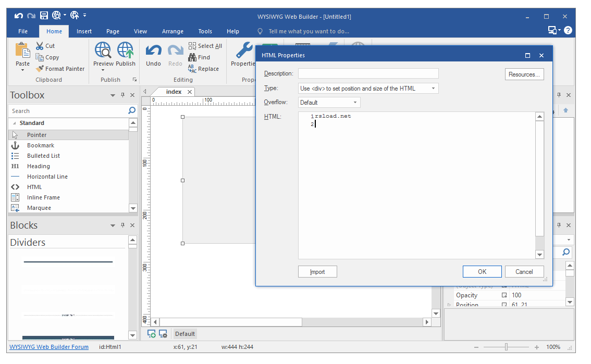Switch to the Page ribbon tab

pos(113,31)
